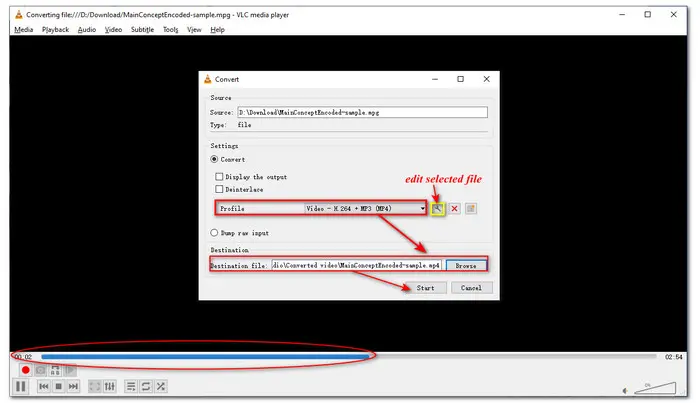The height and width of the screenshot is (403, 700).
Task: Minimize the Convert dialog window
Action: coord(435,79)
